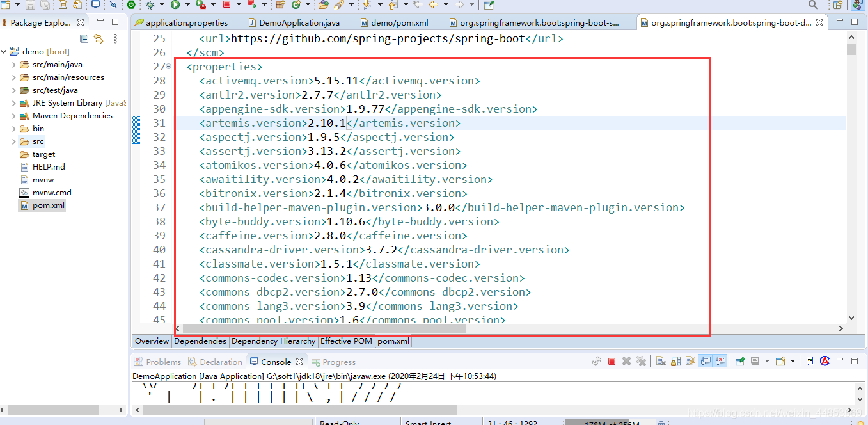Click the Run Last Tool external tools icon
Screen dimensions: 868x425
(201, 4)
